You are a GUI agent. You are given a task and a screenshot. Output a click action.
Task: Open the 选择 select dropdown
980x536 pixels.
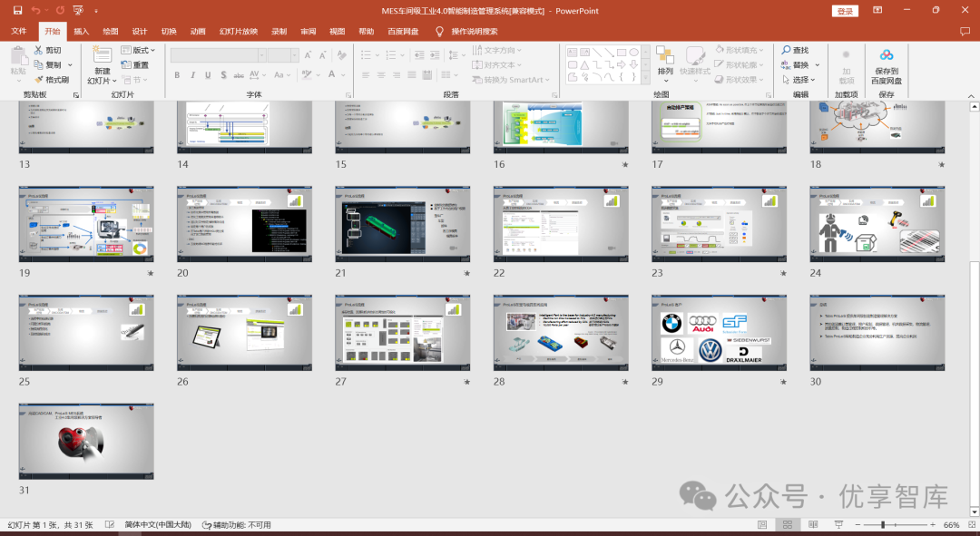799,79
